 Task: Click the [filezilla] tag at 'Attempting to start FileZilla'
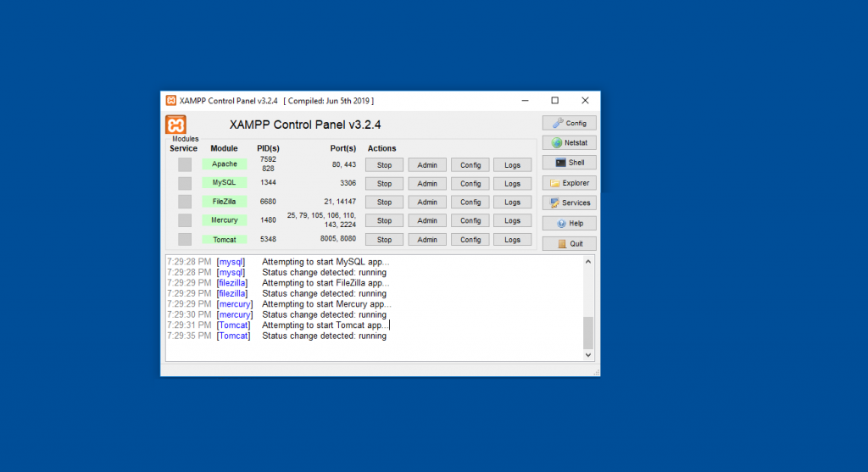click(x=232, y=283)
